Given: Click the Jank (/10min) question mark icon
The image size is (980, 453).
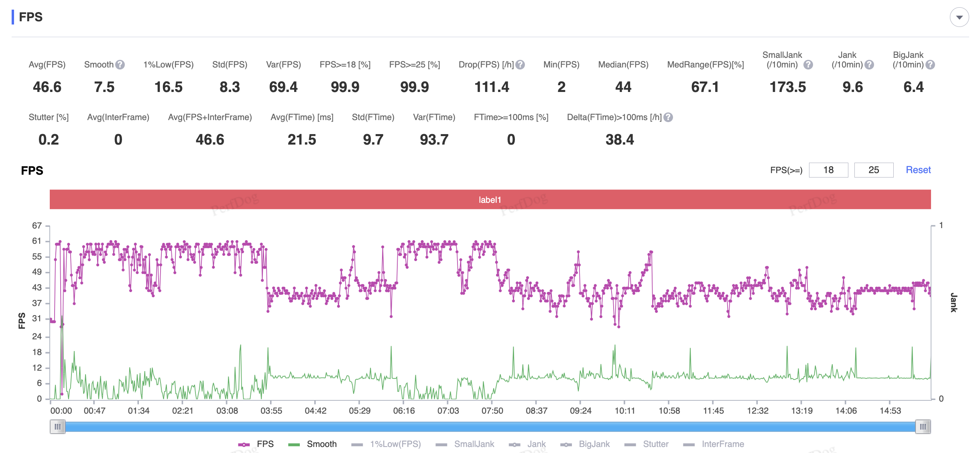Looking at the screenshot, I should [869, 65].
